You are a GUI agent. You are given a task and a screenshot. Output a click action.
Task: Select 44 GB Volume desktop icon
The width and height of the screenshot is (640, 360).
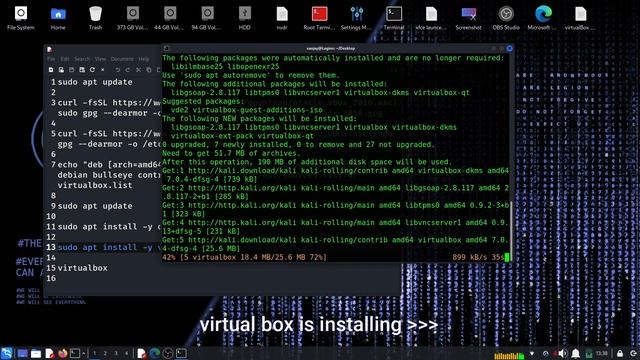(x=169, y=18)
